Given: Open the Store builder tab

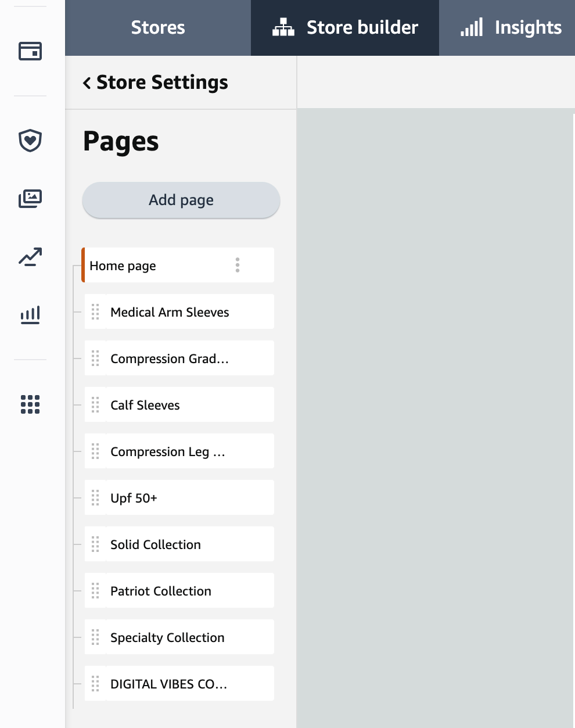Looking at the screenshot, I should [x=345, y=28].
